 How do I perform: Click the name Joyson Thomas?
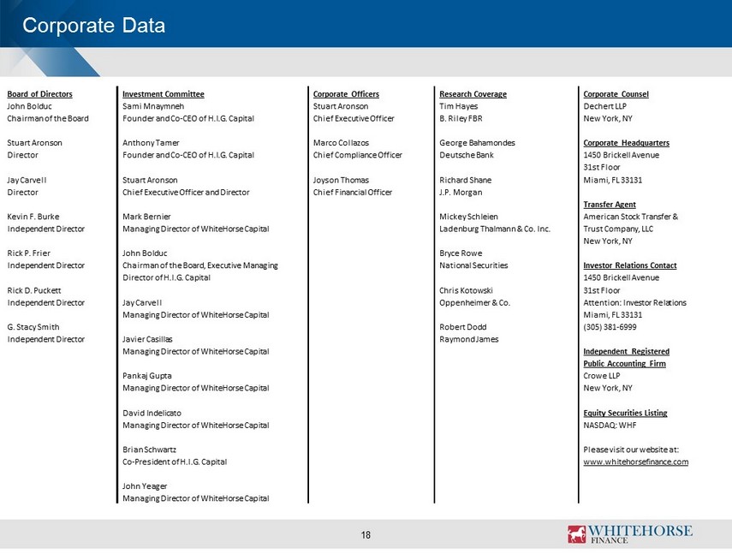[341, 180]
